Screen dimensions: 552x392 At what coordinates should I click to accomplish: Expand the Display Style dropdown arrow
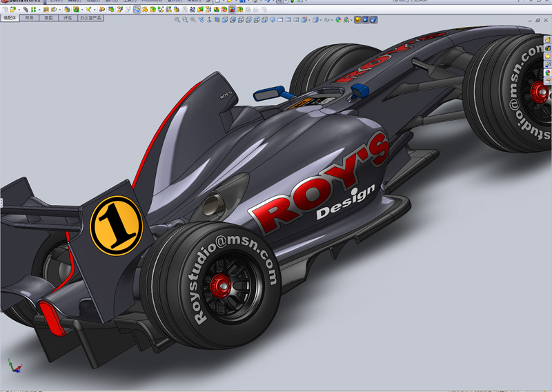coord(320,20)
